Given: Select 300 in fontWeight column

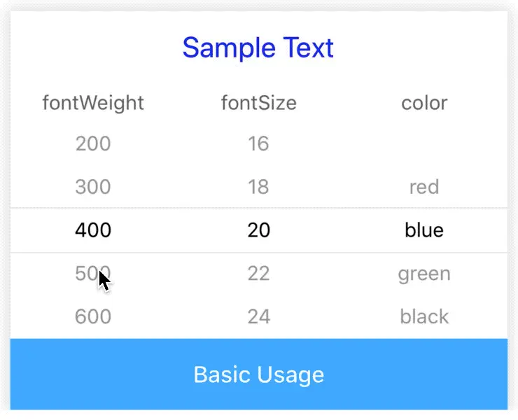Looking at the screenshot, I should click(93, 187).
